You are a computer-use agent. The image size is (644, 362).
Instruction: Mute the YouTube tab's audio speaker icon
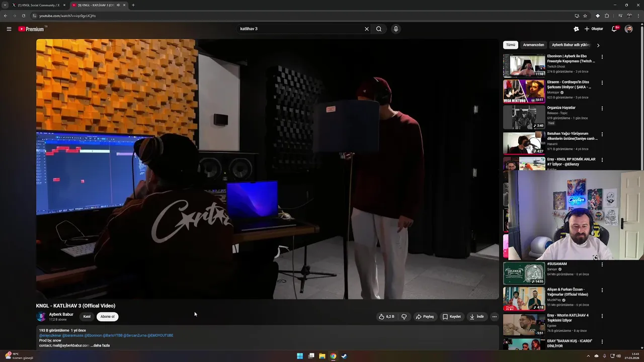(x=118, y=5)
